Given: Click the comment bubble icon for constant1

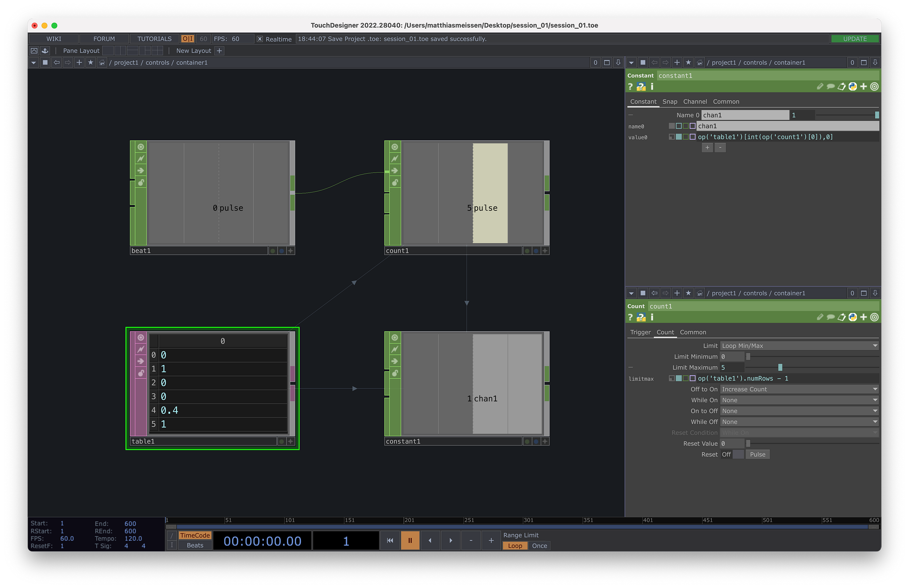Looking at the screenshot, I should click(830, 87).
